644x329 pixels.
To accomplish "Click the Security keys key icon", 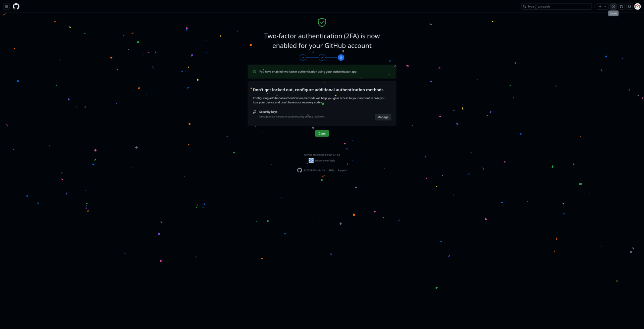I will coord(255,112).
